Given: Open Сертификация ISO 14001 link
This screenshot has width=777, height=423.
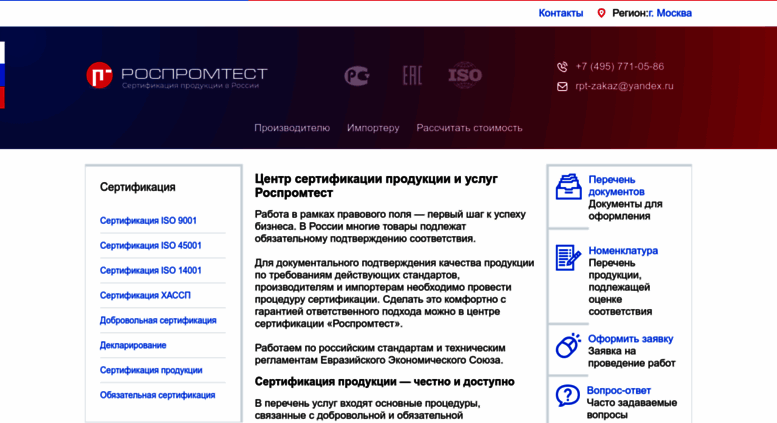Looking at the screenshot, I should (151, 270).
